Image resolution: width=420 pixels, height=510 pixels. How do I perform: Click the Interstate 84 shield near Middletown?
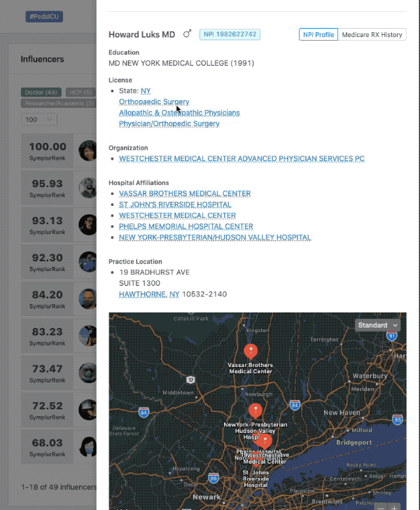[x=143, y=413]
